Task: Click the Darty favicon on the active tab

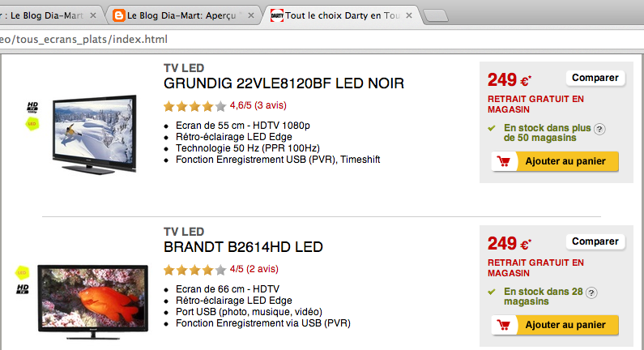Action: 277,15
